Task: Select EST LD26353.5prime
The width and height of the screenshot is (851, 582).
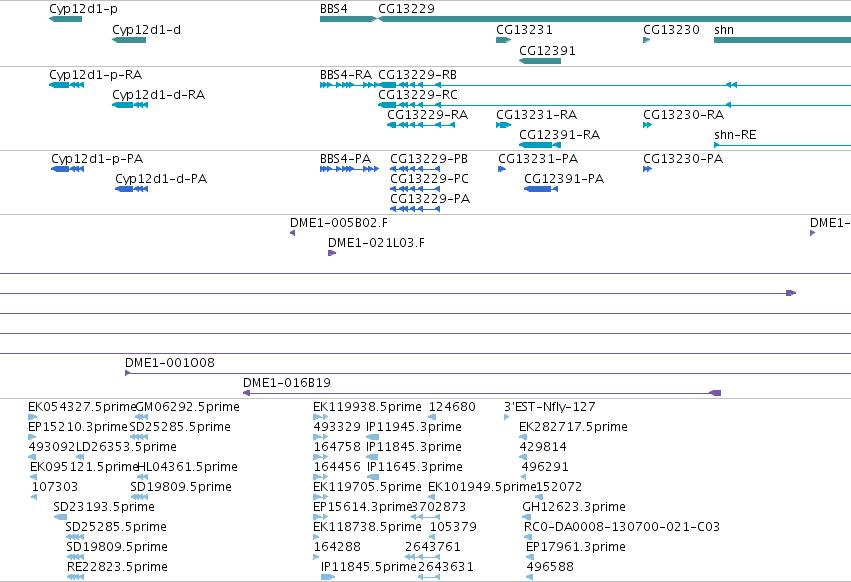Action: [x=79, y=457]
